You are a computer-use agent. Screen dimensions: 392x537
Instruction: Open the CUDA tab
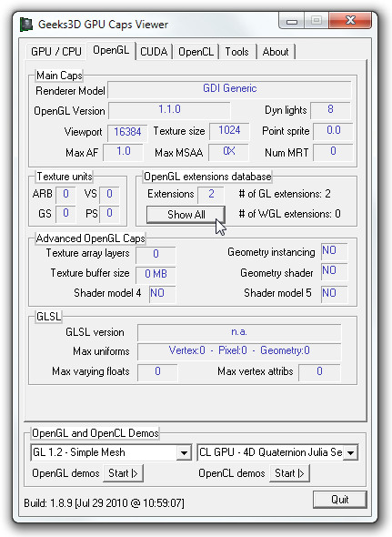[x=154, y=52]
